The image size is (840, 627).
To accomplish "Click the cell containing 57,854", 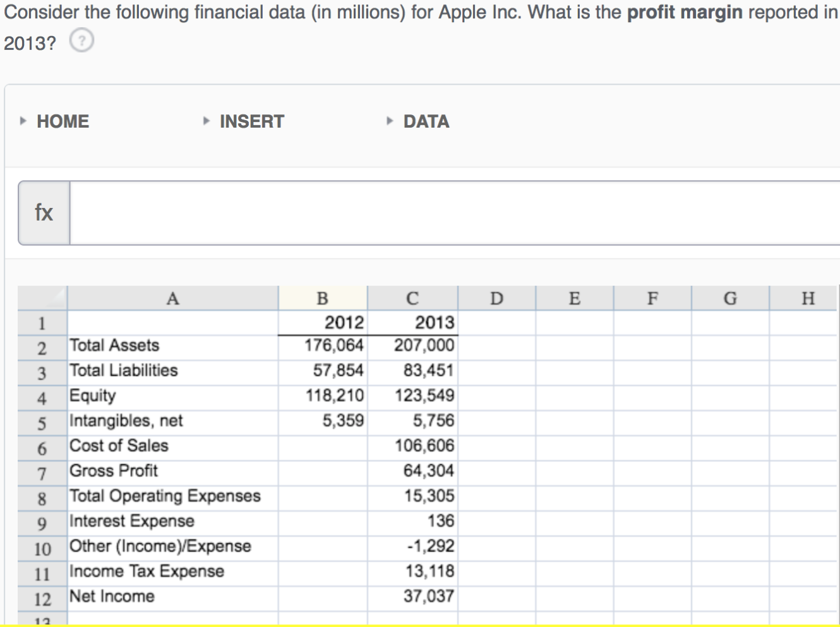I will point(323,373).
